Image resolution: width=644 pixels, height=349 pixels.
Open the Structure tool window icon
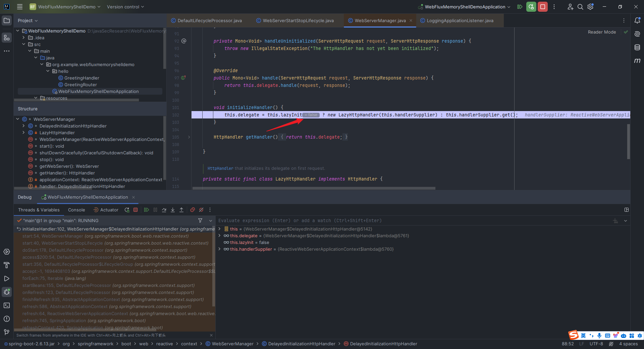click(7, 38)
